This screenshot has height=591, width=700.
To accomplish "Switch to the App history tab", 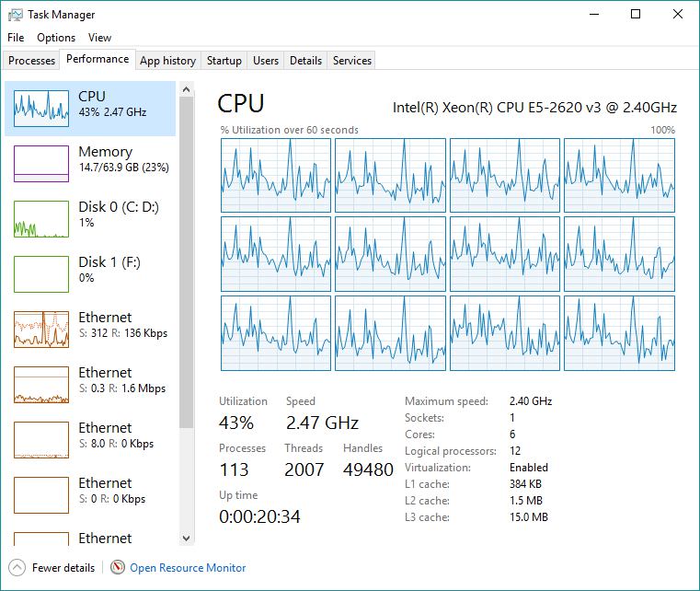I will coord(167,61).
